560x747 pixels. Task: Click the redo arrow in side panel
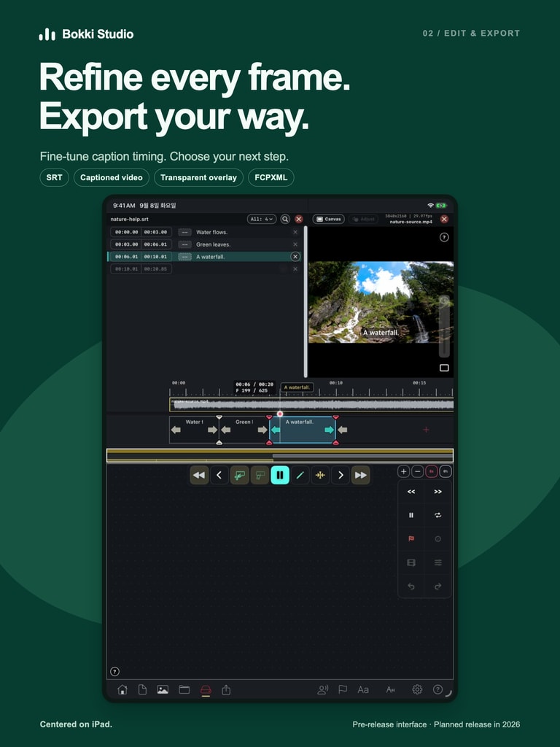(x=437, y=587)
